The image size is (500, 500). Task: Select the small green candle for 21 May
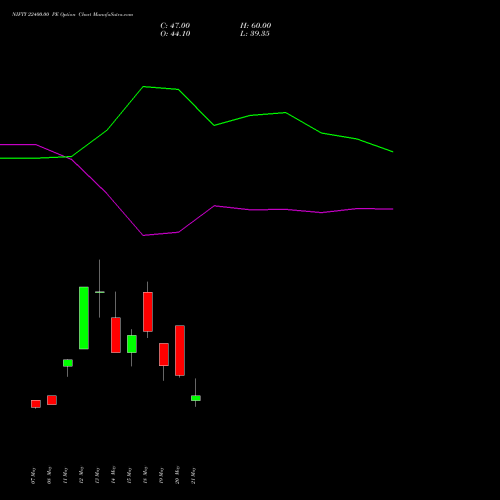tap(196, 398)
